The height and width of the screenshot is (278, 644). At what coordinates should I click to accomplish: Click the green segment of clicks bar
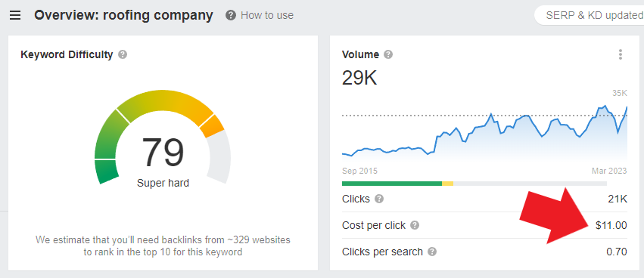click(392, 184)
